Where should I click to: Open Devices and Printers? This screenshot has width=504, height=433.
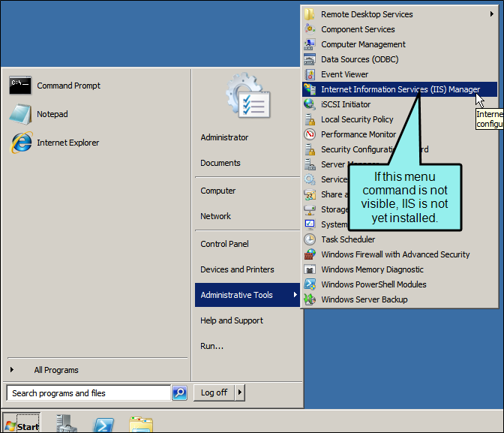[237, 269]
